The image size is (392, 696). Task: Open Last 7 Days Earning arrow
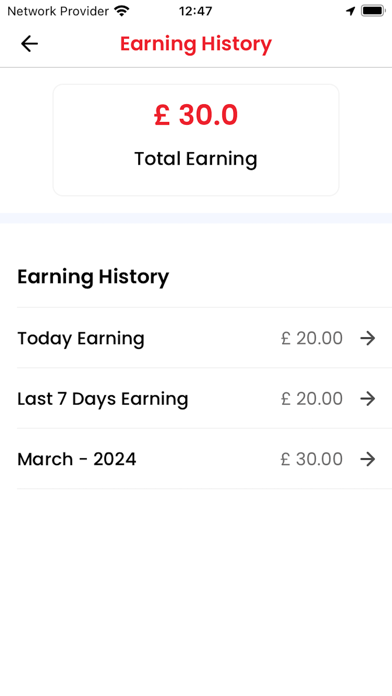click(x=368, y=399)
